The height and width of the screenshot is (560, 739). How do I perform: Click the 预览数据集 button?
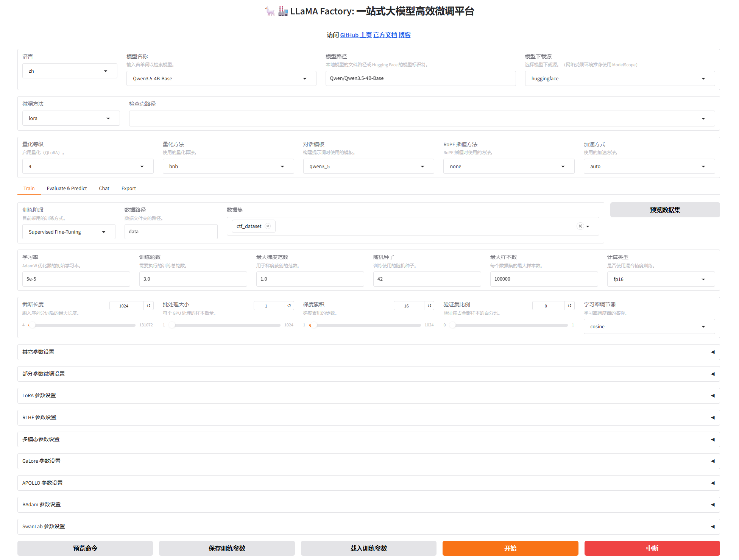click(x=665, y=210)
